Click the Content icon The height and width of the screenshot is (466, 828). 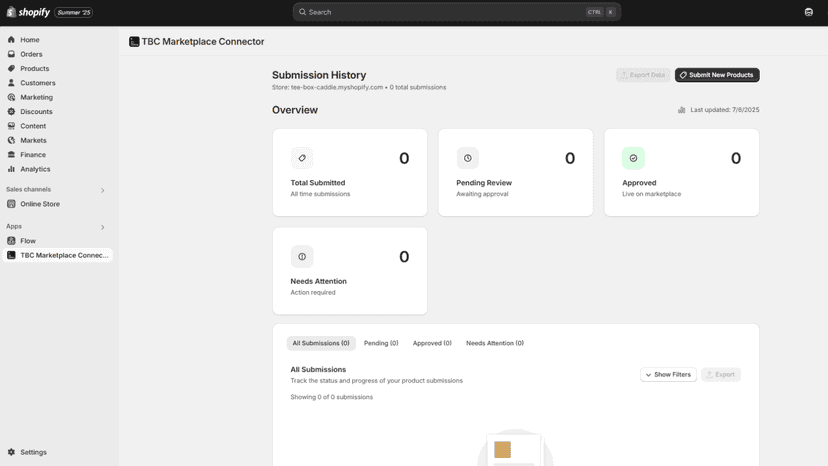pos(11,126)
